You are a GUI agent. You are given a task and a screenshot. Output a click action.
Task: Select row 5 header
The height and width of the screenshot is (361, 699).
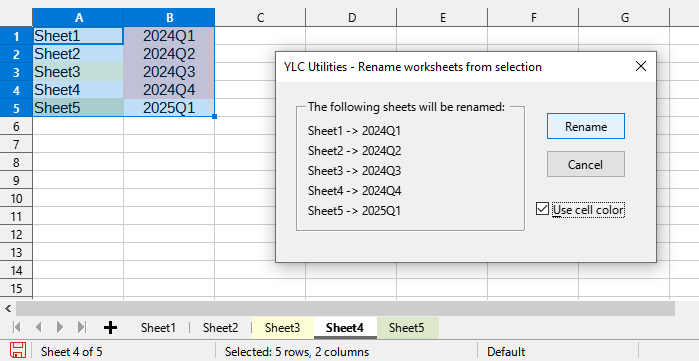pos(16,108)
